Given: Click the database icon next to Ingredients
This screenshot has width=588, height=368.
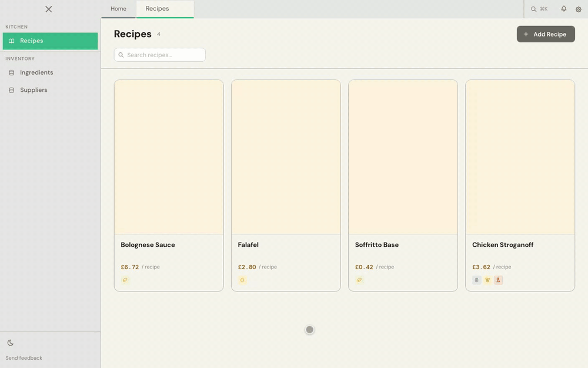Looking at the screenshot, I should click(12, 73).
